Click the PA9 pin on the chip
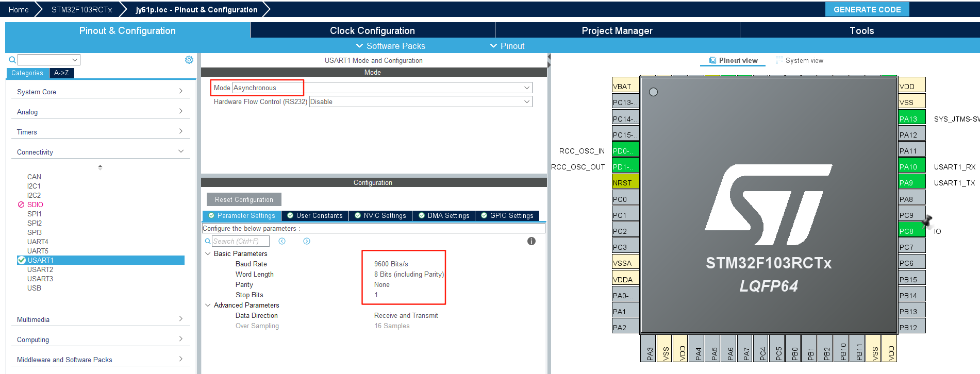This screenshot has width=980, height=374. pyautogui.click(x=911, y=182)
